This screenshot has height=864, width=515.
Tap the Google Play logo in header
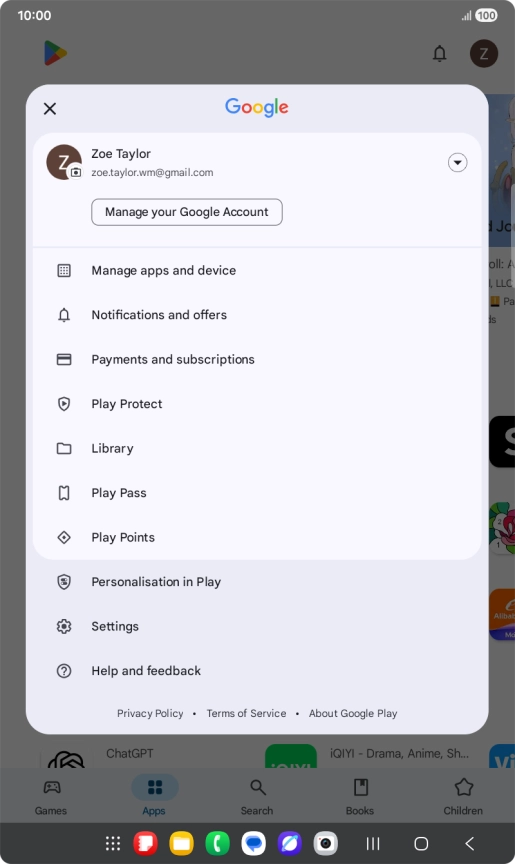pos(55,53)
